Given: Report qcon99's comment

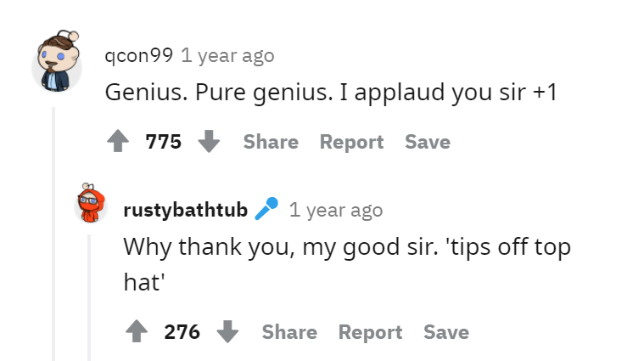Looking at the screenshot, I should click(x=351, y=142).
